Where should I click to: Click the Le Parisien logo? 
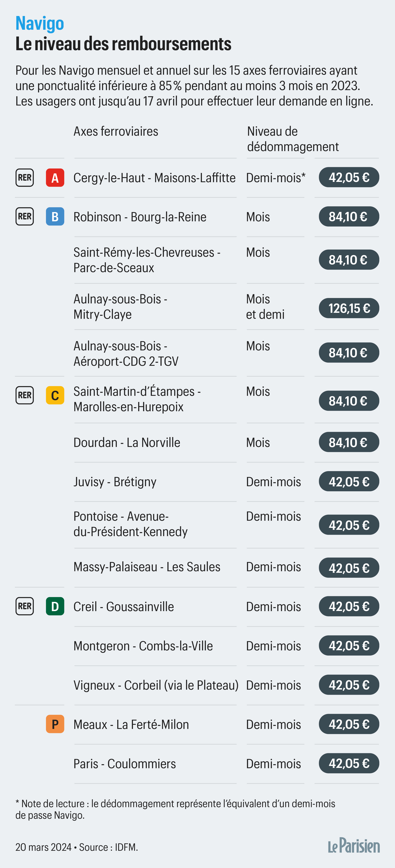tap(354, 846)
